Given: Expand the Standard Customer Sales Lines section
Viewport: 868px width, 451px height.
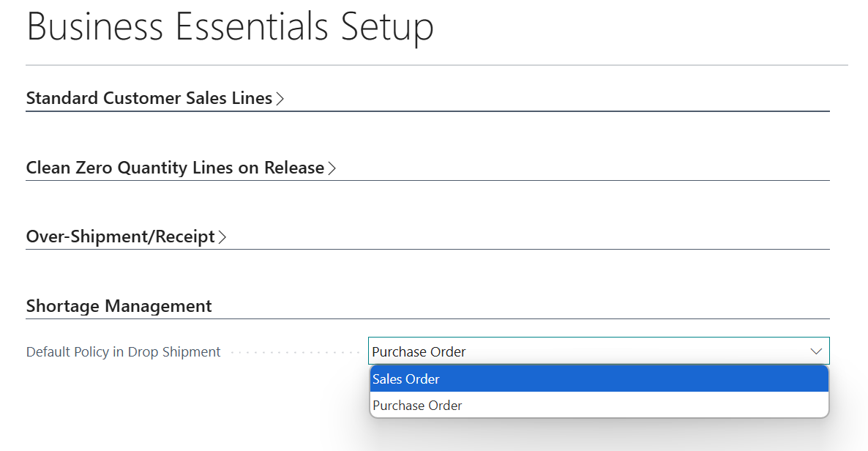Looking at the screenshot, I should point(155,98).
